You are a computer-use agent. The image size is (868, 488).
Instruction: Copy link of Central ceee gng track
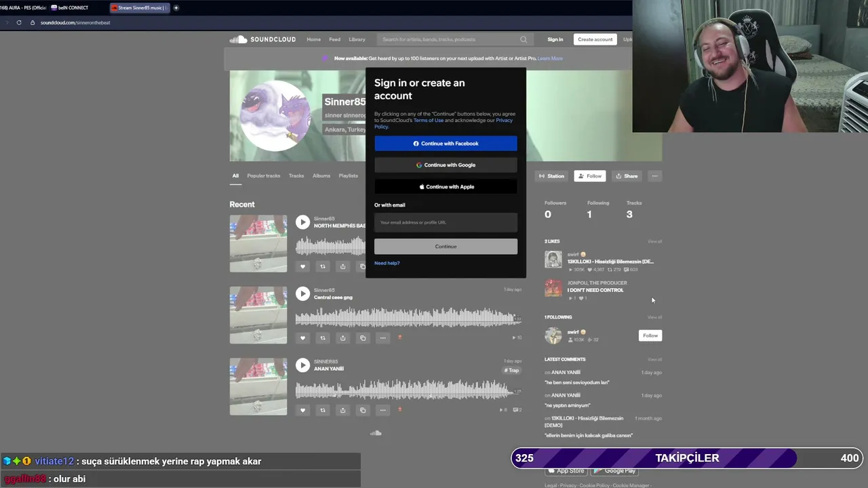[x=363, y=338]
